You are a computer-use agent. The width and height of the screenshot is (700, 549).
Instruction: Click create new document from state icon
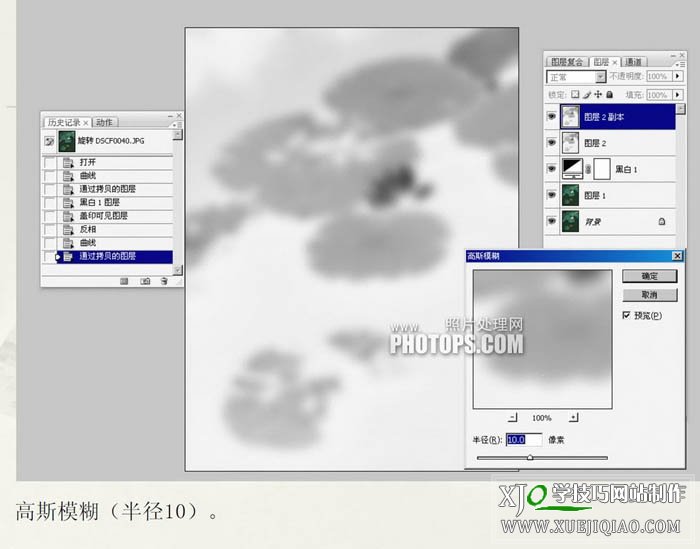coord(124,281)
